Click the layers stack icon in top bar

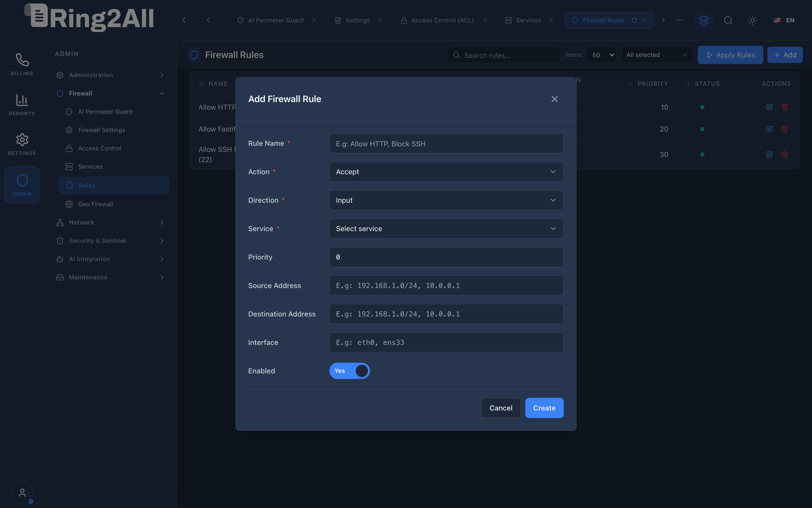click(704, 20)
